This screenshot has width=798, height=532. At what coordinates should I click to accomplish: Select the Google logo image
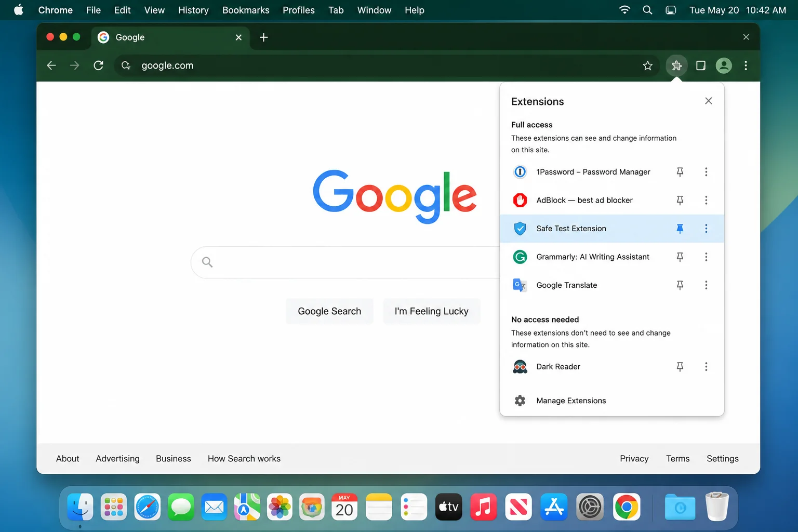click(x=395, y=197)
